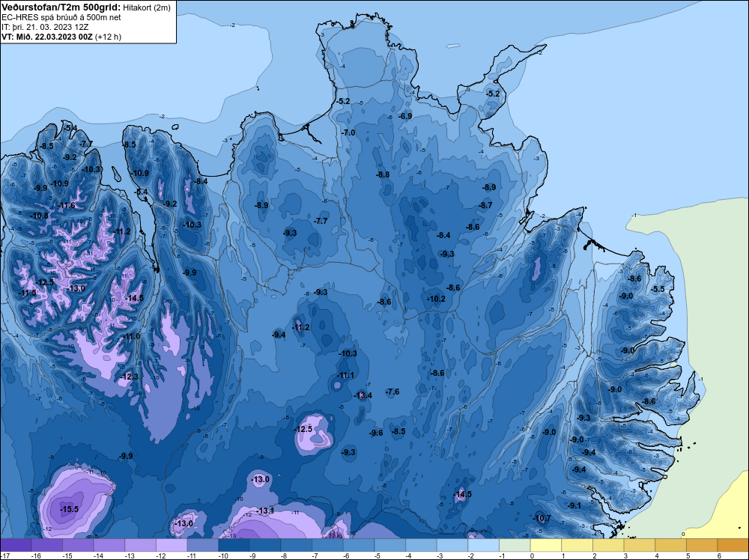Click the -10.2 temperature label
Viewport: 749px width, 560px height.
point(436,299)
